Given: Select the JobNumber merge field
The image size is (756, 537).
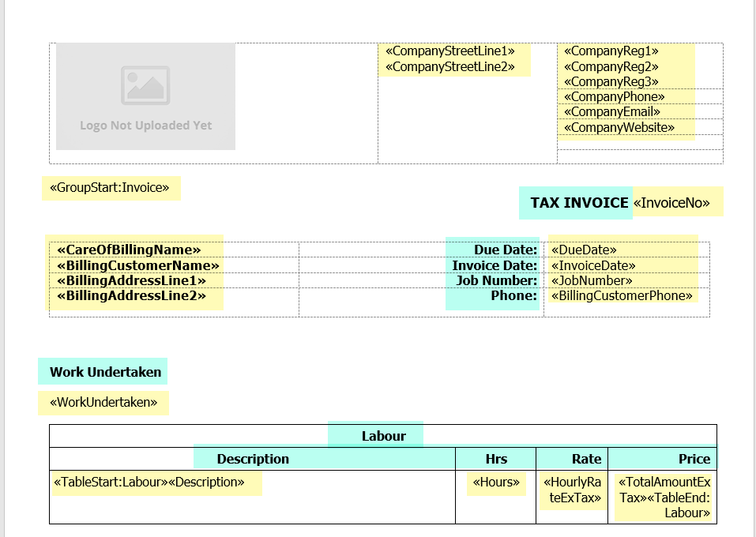Looking at the screenshot, I should tap(592, 280).
